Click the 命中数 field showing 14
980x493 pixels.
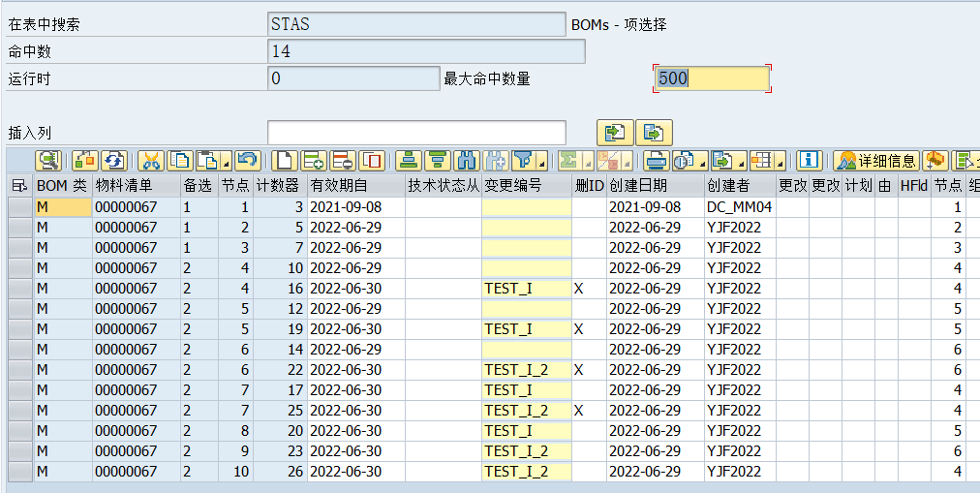point(426,51)
